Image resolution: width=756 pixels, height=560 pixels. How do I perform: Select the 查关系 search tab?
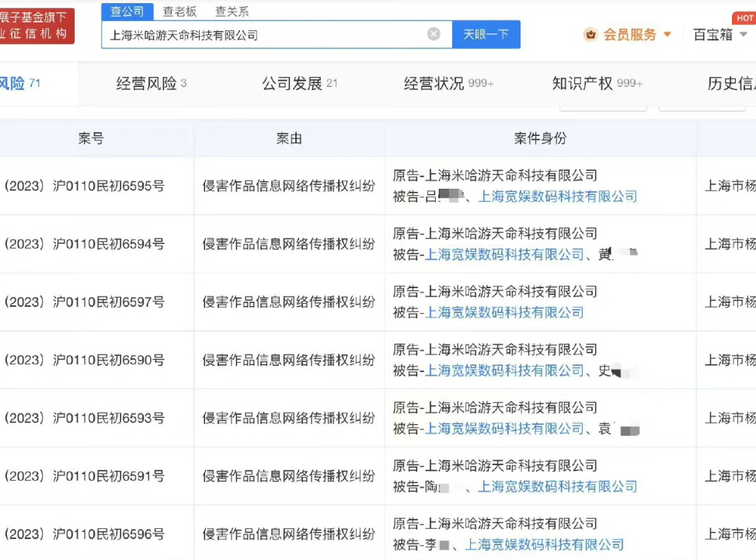click(x=232, y=12)
